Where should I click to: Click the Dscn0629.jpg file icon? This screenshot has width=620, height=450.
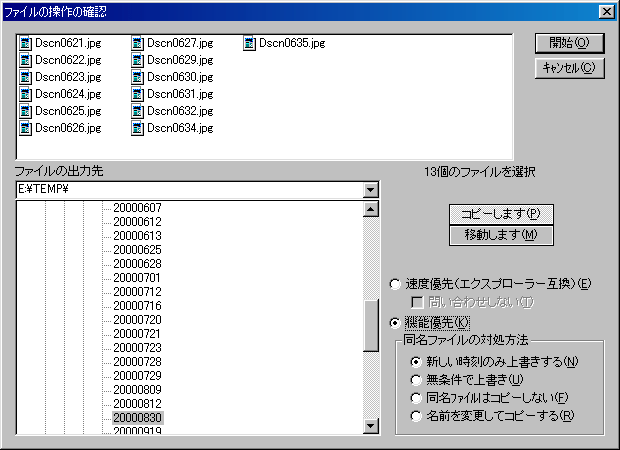coord(137,60)
